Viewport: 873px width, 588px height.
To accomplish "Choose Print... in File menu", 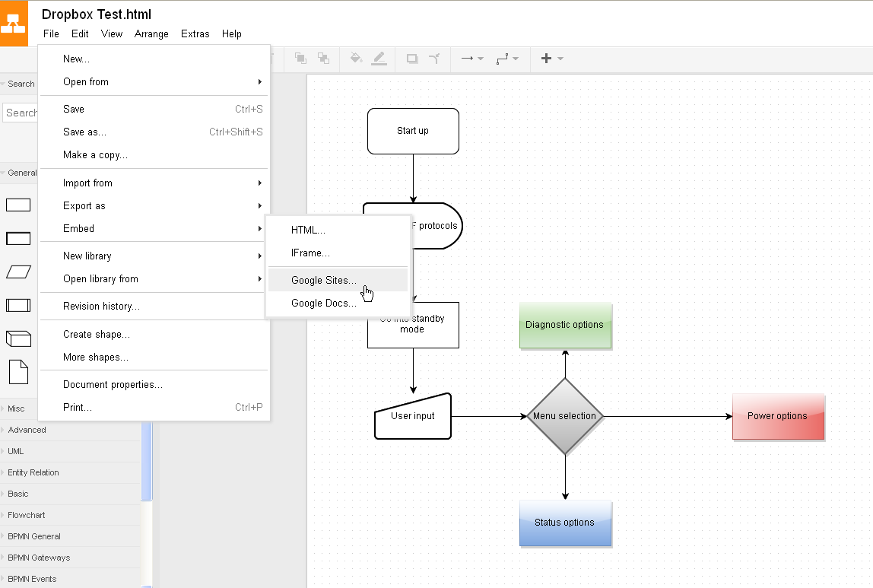I will pyautogui.click(x=154, y=408).
